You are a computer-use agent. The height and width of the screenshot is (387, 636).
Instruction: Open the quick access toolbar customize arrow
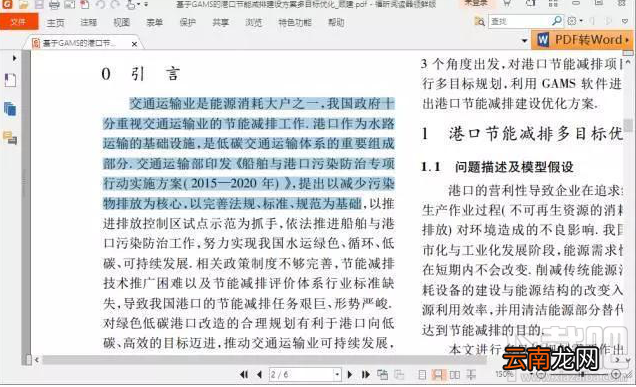(x=146, y=5)
